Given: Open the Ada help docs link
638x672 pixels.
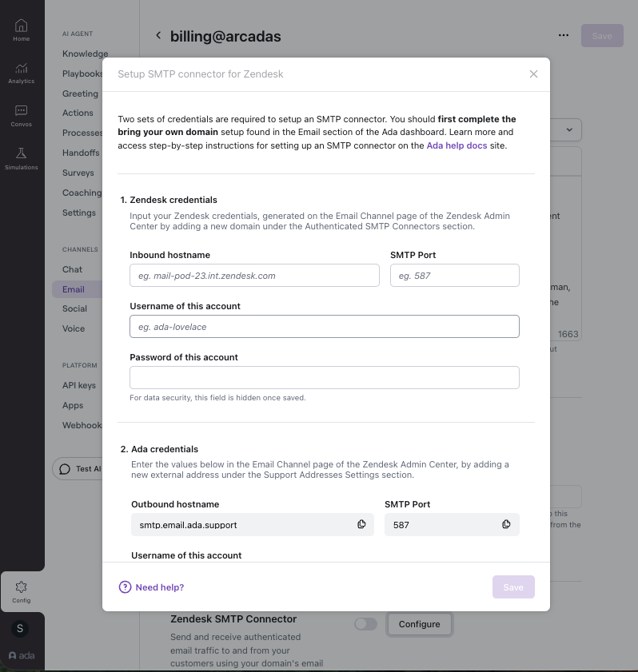Looking at the screenshot, I should click(x=457, y=145).
